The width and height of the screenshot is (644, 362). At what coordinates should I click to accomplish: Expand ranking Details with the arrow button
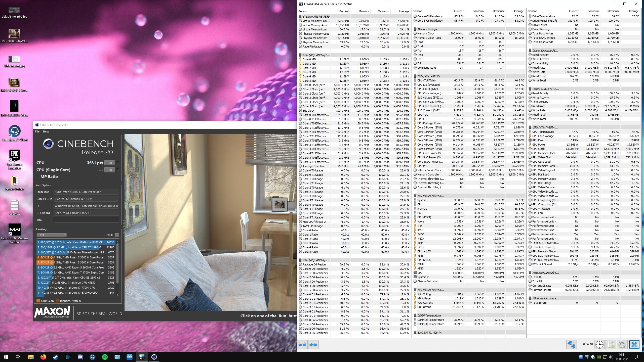(117, 235)
